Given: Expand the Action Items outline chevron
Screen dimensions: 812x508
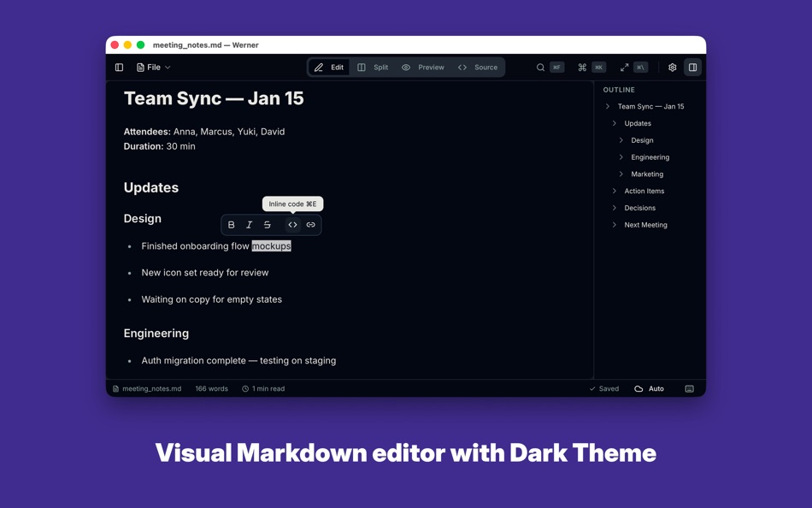Looking at the screenshot, I should 615,191.
